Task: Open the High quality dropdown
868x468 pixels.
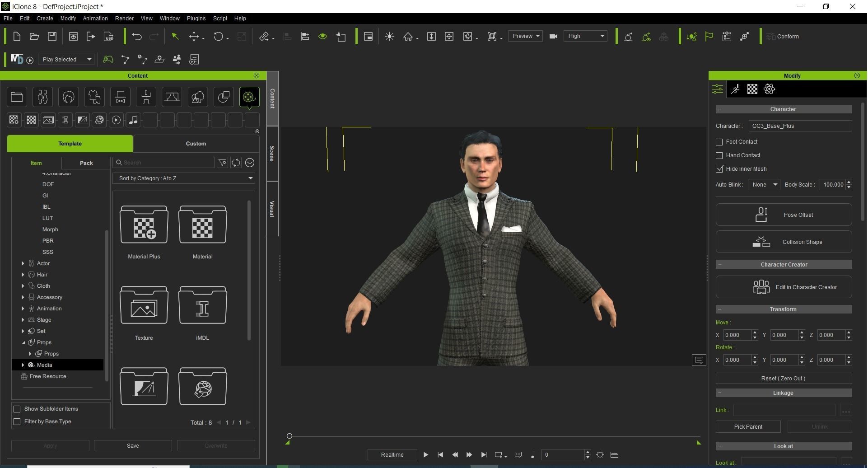Action: (x=585, y=36)
